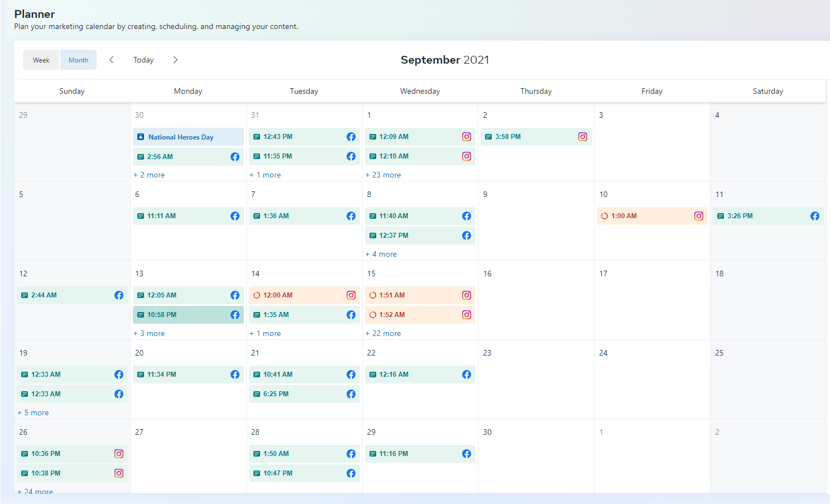Click Instagram icon on 3:58 PM post
830x504 pixels.
583,137
